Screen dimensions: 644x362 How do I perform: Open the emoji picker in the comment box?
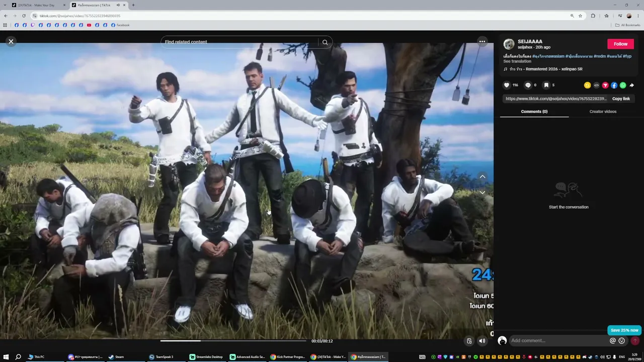point(622,340)
